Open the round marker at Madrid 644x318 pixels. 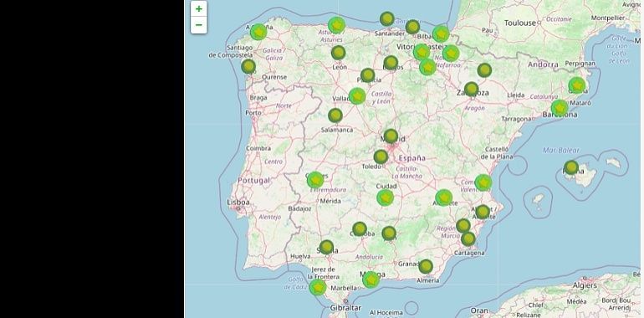pyautogui.click(x=391, y=136)
